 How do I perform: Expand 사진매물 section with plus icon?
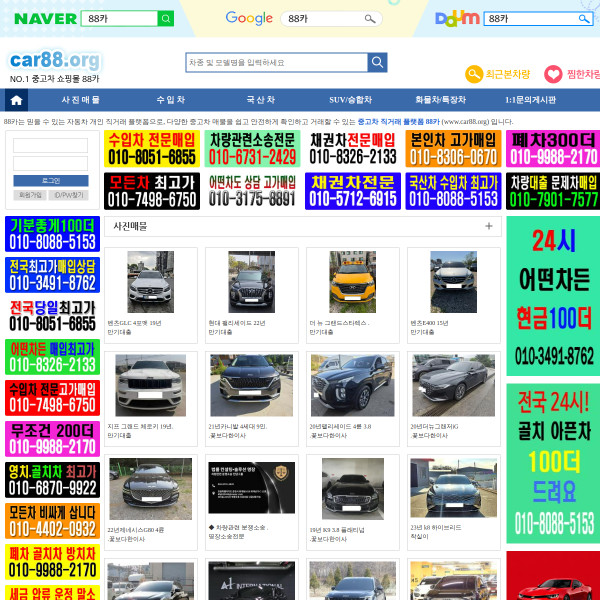489,226
